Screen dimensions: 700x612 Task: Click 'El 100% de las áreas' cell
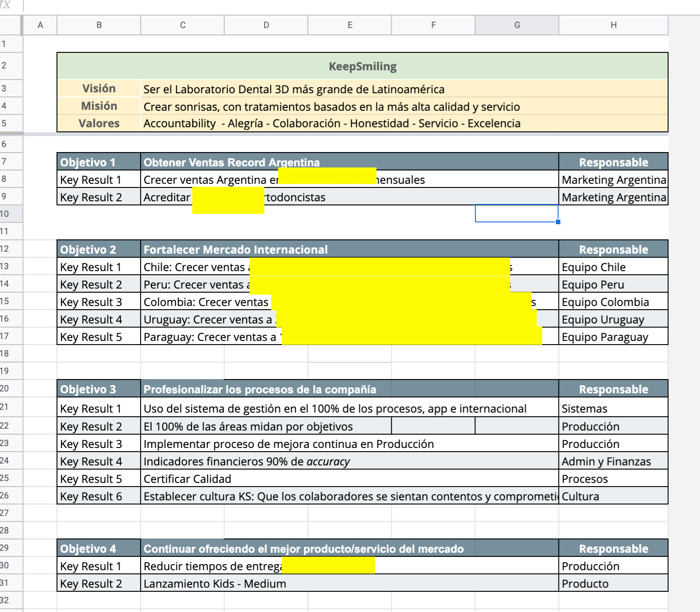[266, 426]
